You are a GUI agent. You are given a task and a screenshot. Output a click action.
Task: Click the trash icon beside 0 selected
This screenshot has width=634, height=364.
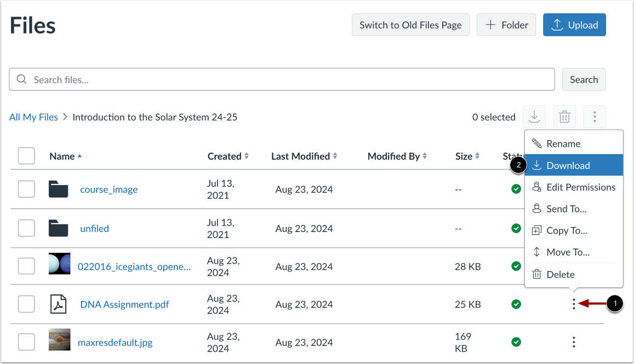564,117
